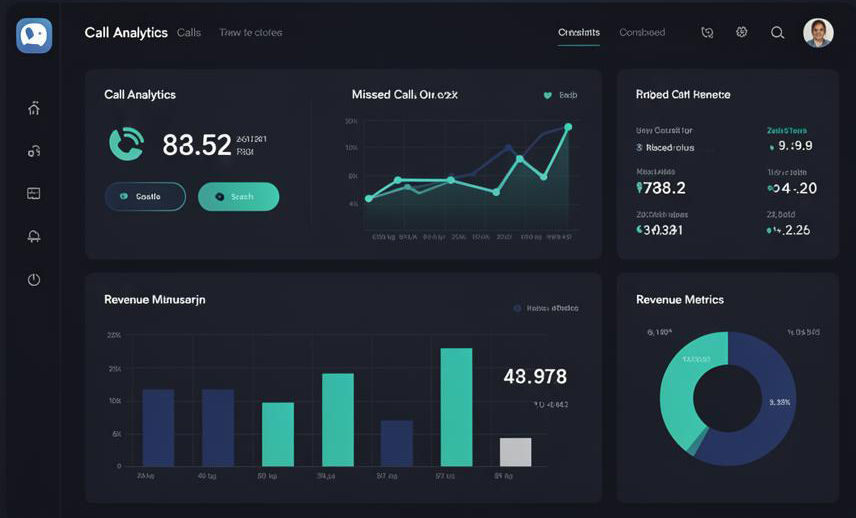Open call history icon in header

[x=707, y=33]
